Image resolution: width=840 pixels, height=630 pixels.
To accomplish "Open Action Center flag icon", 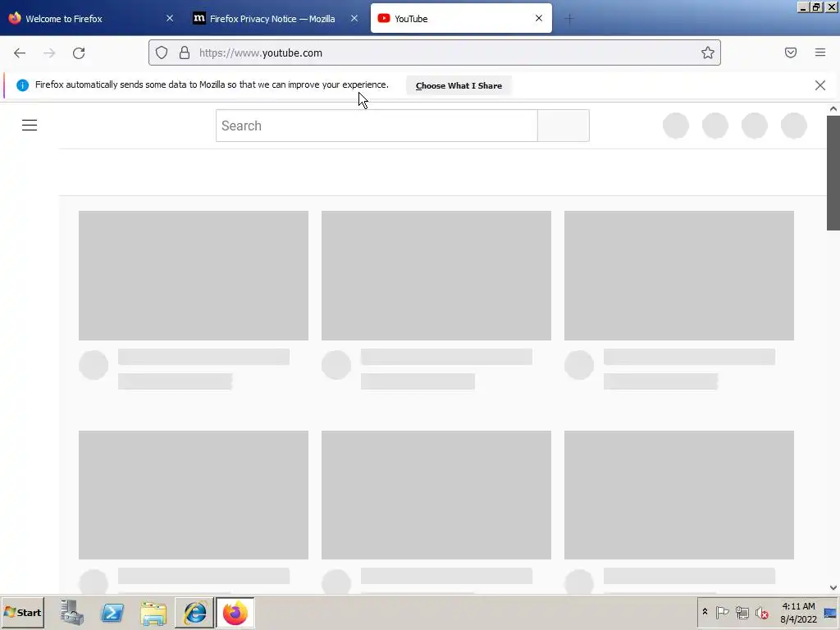I will click(722, 612).
